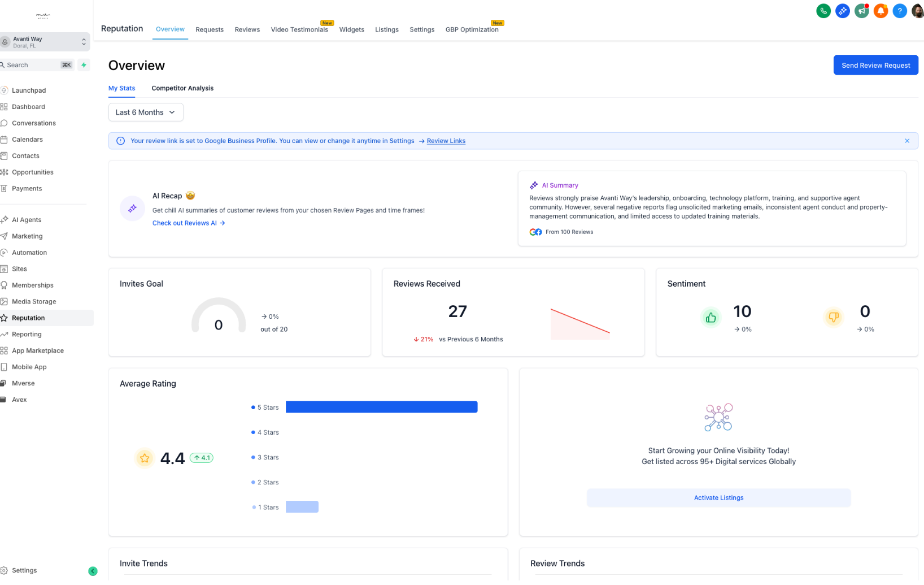Viewport: 924px width, 585px height.
Task: Click the megaphone announcements icon
Action: 861,11
